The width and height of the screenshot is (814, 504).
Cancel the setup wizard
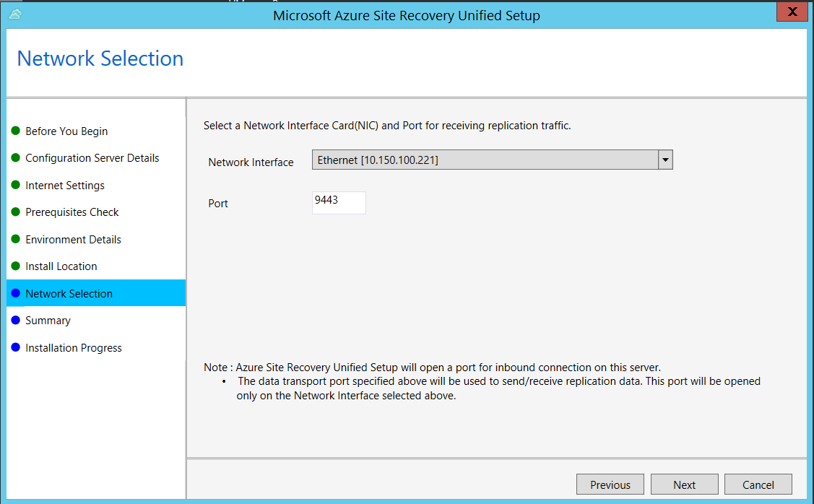[758, 485]
